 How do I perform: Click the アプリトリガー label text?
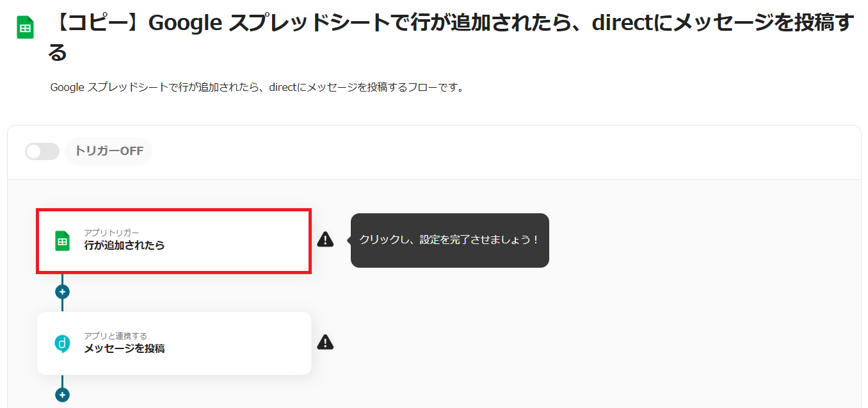(x=111, y=233)
